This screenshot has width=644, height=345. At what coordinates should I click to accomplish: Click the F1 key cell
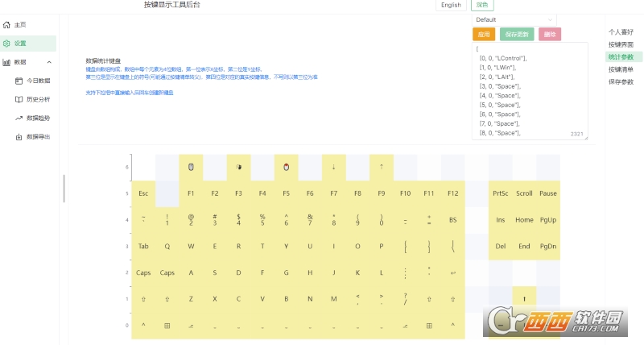(191, 193)
